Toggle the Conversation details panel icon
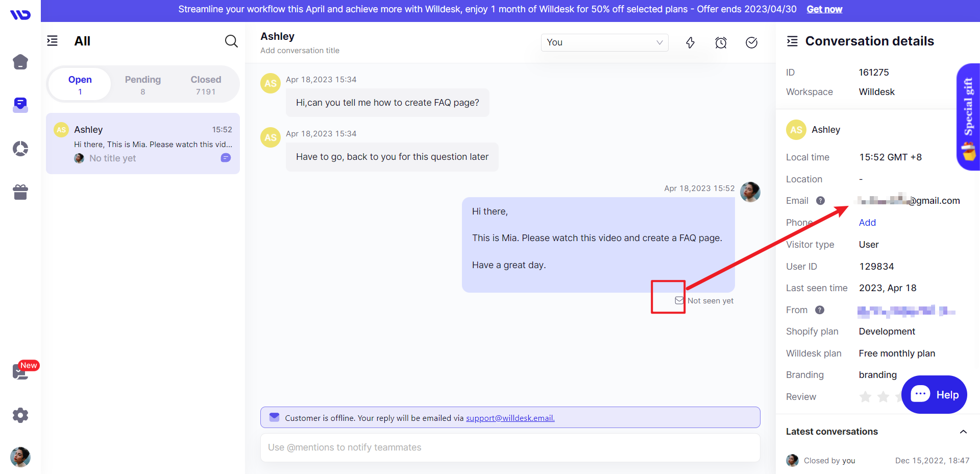Image resolution: width=980 pixels, height=474 pixels. click(x=792, y=41)
